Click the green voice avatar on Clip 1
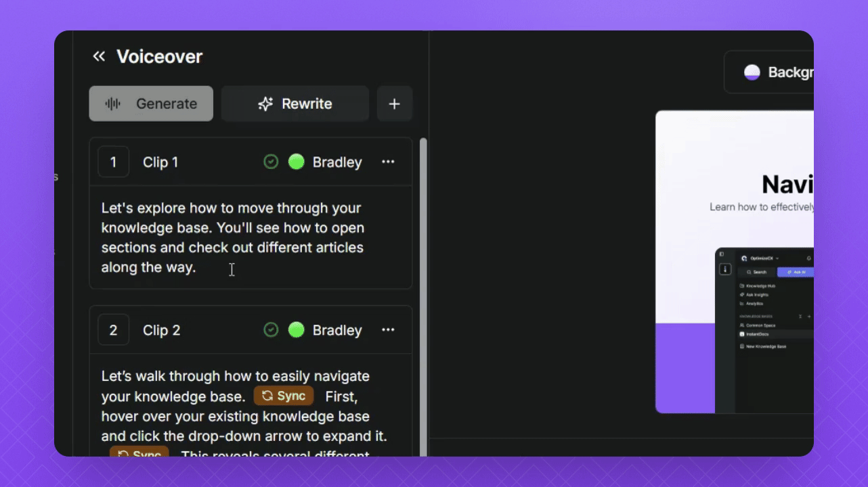868x487 pixels. 296,162
